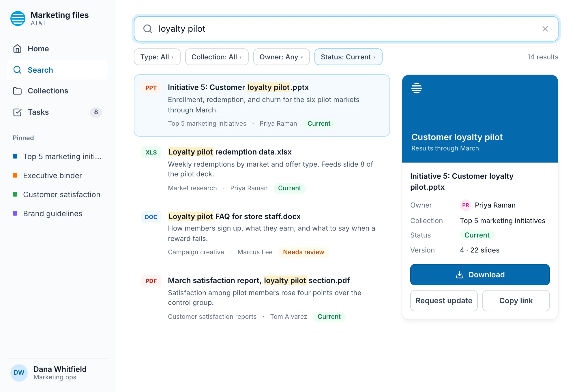Click the PR owner avatar
The width and height of the screenshot is (577, 392).
pos(465,205)
